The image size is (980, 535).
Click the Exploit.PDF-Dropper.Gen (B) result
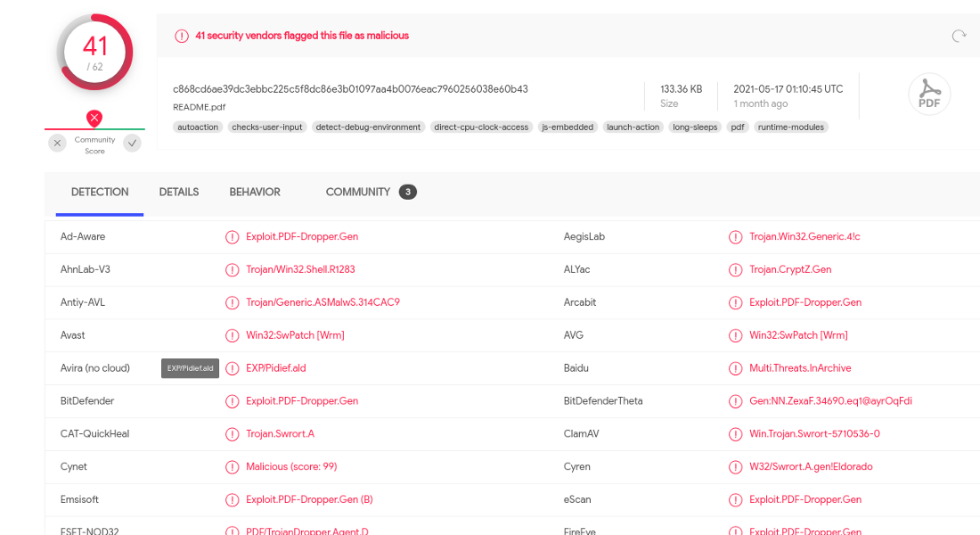tap(309, 499)
